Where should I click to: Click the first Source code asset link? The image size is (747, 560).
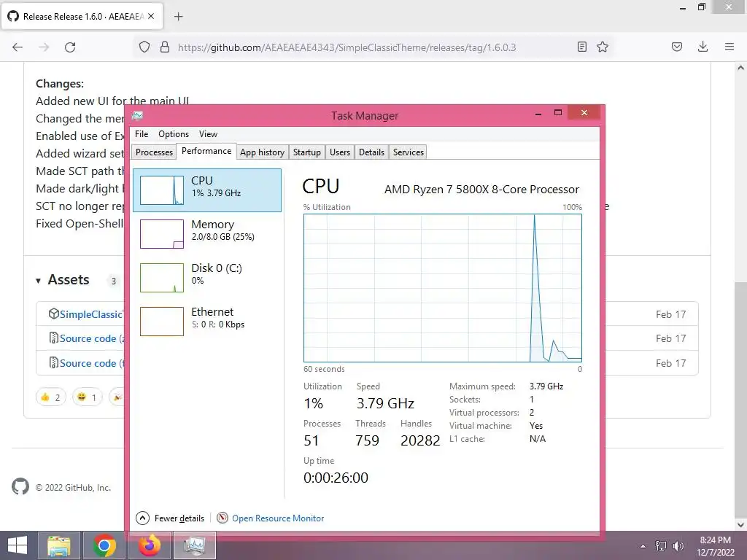pos(92,338)
